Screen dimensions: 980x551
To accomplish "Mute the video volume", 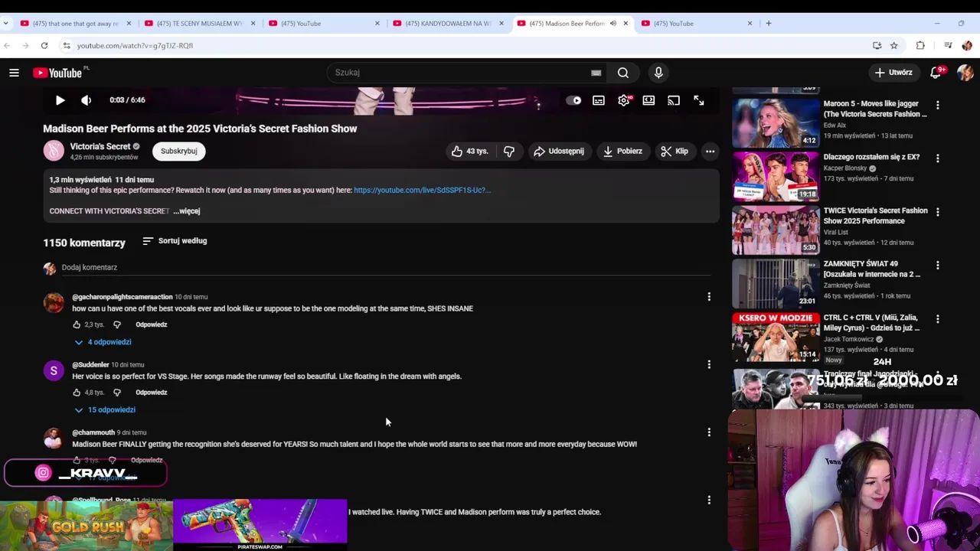I will pyautogui.click(x=86, y=100).
